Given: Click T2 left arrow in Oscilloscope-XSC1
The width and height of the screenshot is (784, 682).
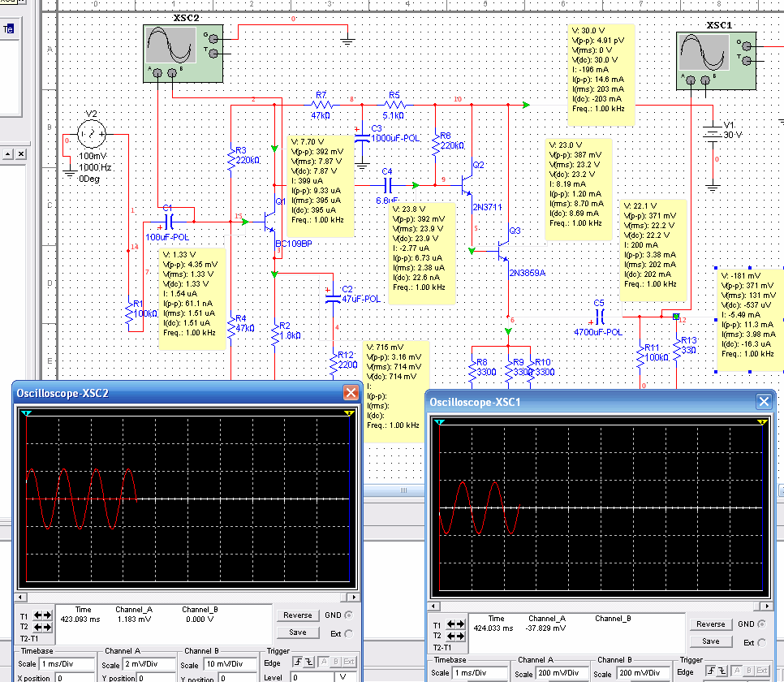Looking at the screenshot, I should tap(450, 636).
